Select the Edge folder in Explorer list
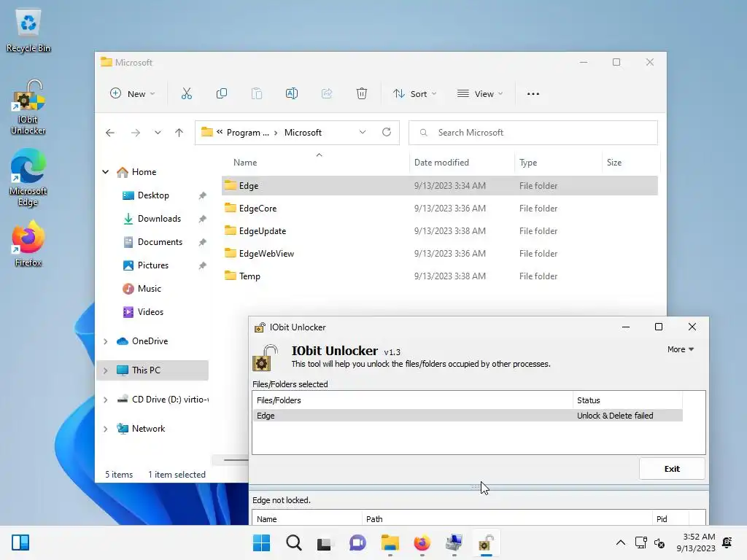This screenshot has height=560, width=747. 439,186
